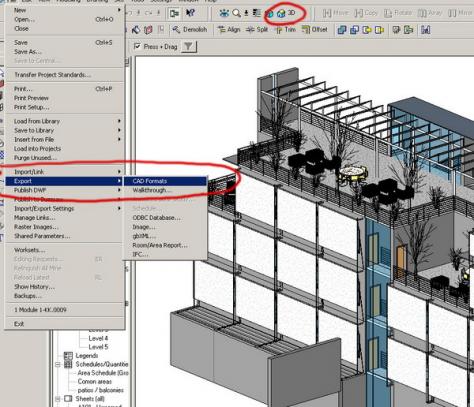Activate the Demolish hammer tool

click(189, 30)
